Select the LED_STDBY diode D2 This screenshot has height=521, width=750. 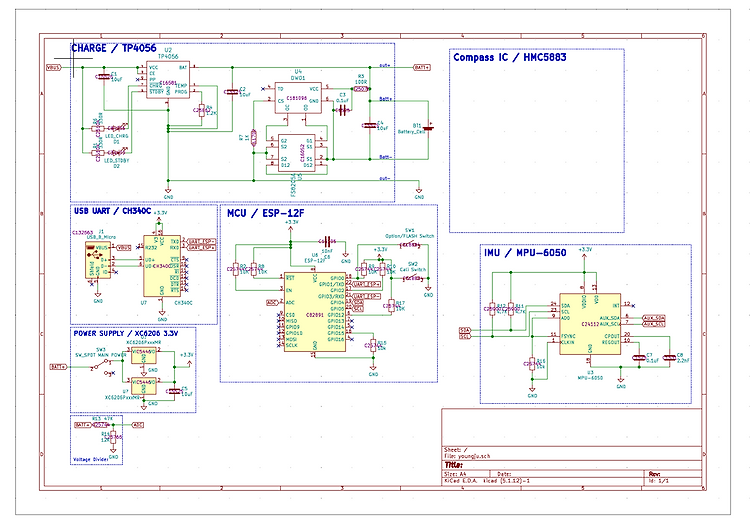(x=117, y=153)
